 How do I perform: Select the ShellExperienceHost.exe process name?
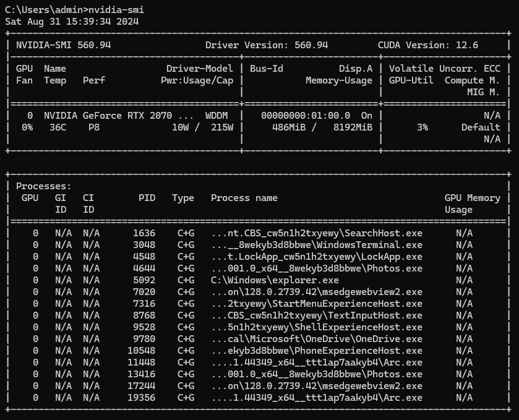(x=358, y=327)
